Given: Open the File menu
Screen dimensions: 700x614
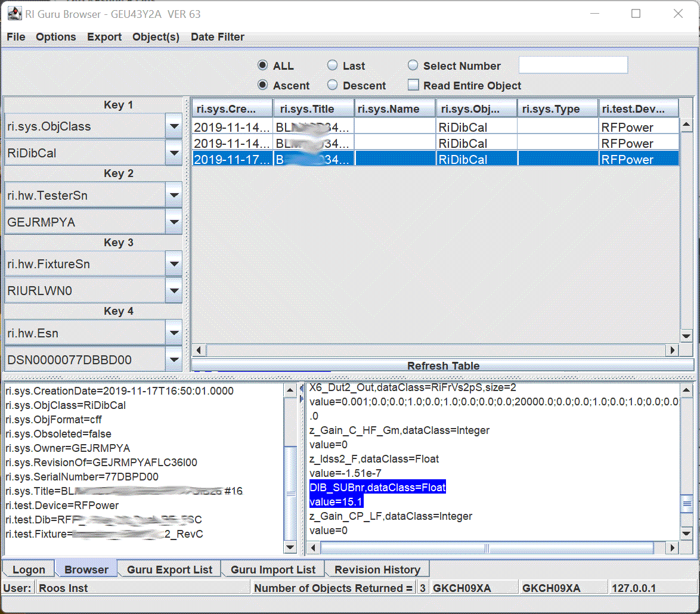Looking at the screenshot, I should coord(16,37).
